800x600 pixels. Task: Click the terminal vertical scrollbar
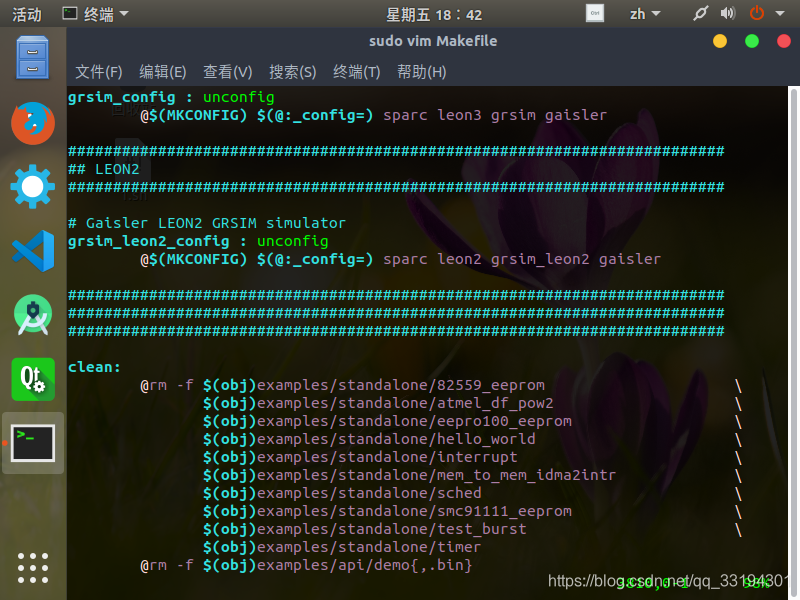coord(793,337)
